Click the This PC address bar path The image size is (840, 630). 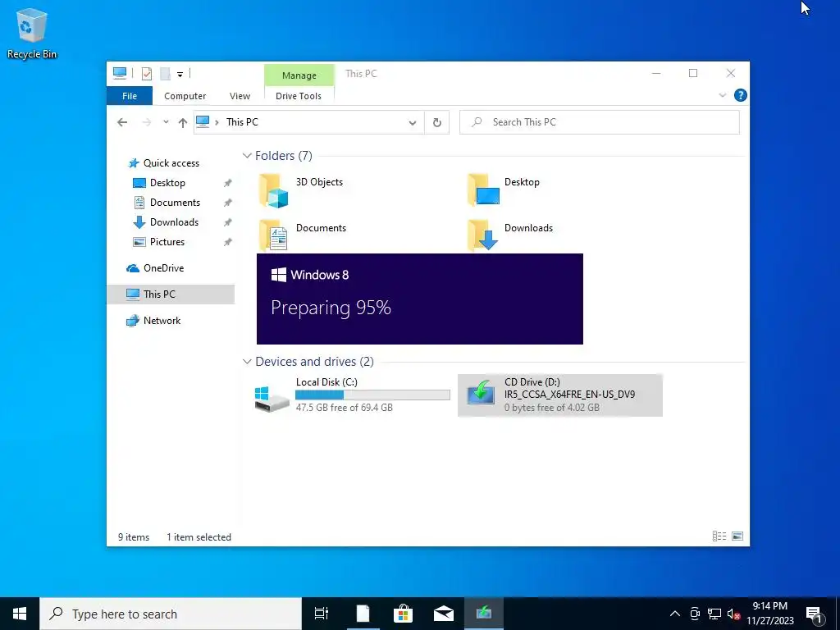pyautogui.click(x=242, y=122)
